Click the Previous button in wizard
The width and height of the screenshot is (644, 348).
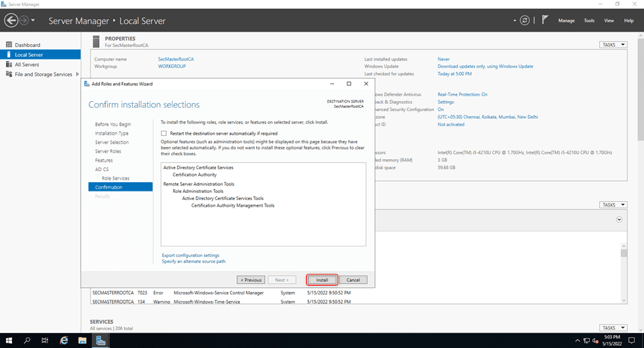251,280
